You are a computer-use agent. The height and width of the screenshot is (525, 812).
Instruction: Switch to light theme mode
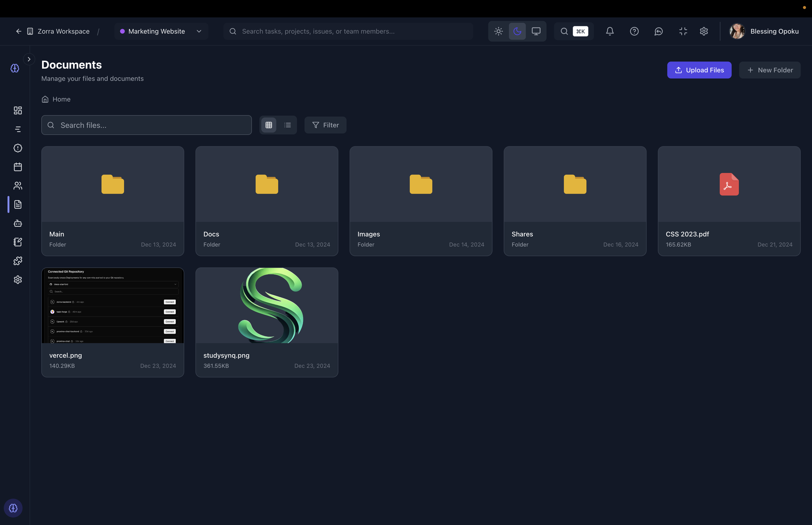coord(499,31)
